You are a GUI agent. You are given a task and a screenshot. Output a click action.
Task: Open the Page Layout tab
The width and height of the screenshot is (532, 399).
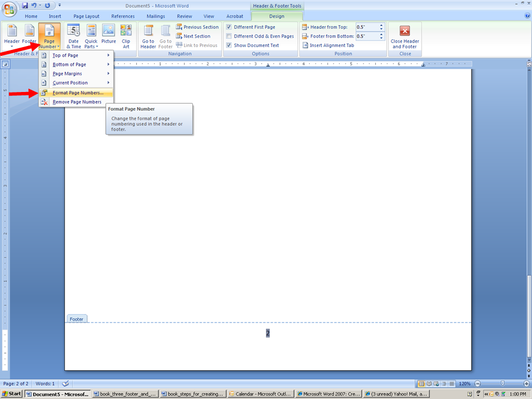click(x=86, y=16)
